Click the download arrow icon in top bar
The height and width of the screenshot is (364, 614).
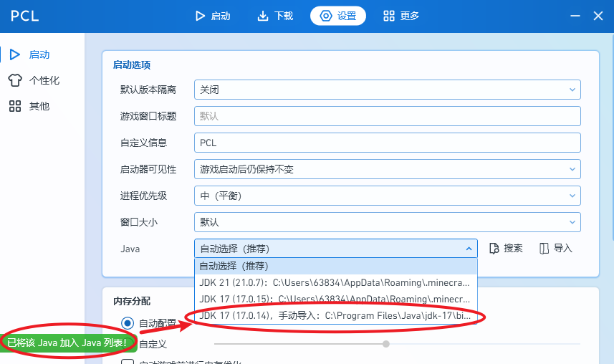[263, 16]
